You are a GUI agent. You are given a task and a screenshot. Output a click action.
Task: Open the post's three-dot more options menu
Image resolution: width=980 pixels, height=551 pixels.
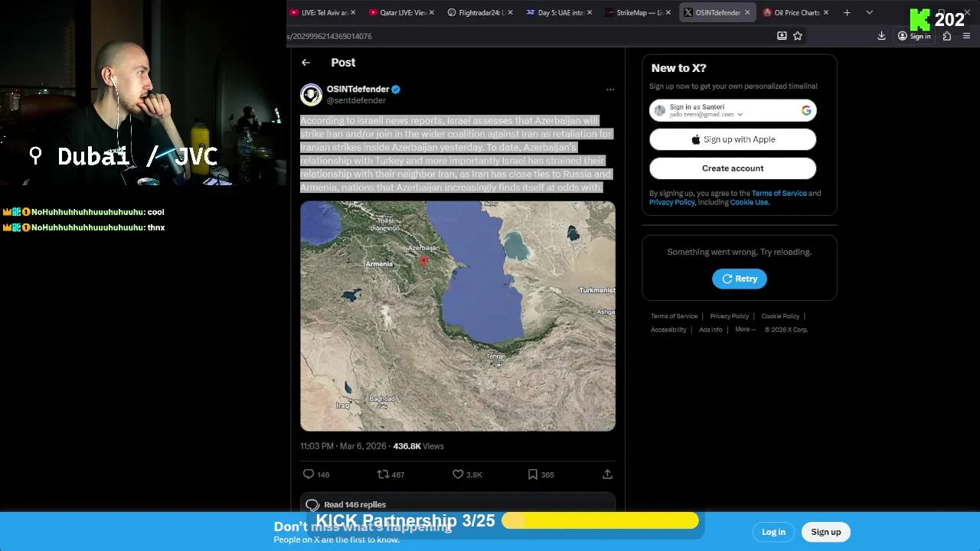point(610,90)
